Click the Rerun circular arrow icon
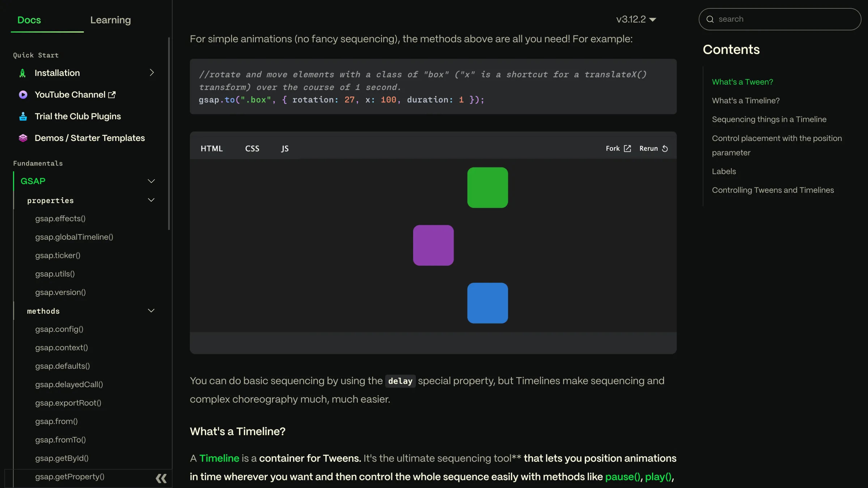This screenshot has width=868, height=488. [x=665, y=149]
